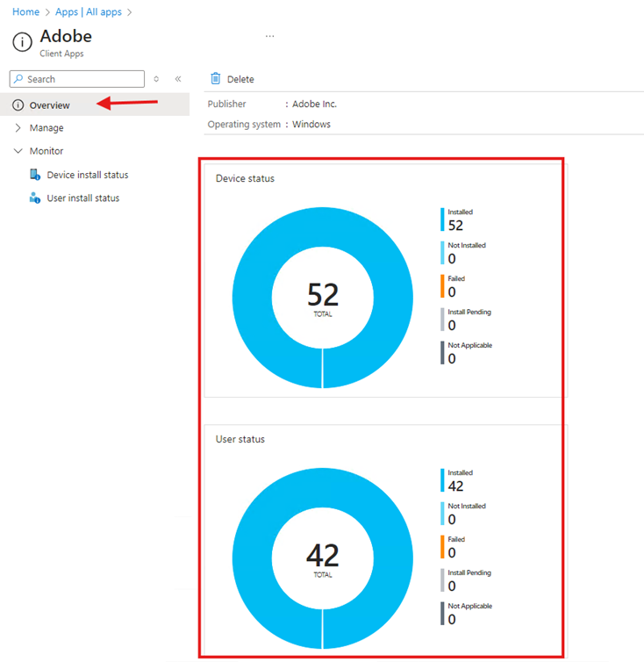The image size is (644, 662).
Task: Click the Device status card title
Action: [x=245, y=178]
